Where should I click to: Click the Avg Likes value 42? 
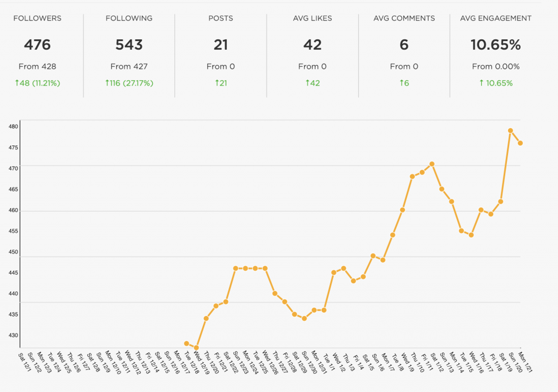pos(312,45)
